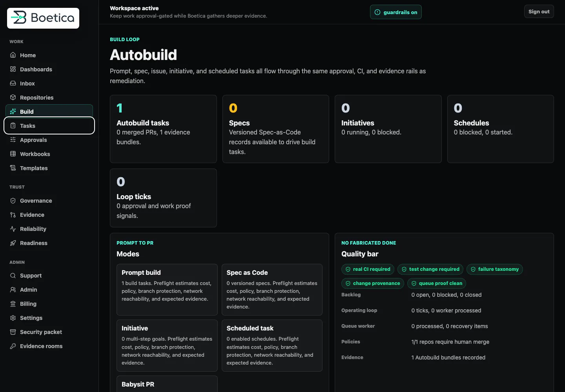The height and width of the screenshot is (392, 565).
Task: Click the 'BUILD LOOP' label
Action: (x=125, y=40)
